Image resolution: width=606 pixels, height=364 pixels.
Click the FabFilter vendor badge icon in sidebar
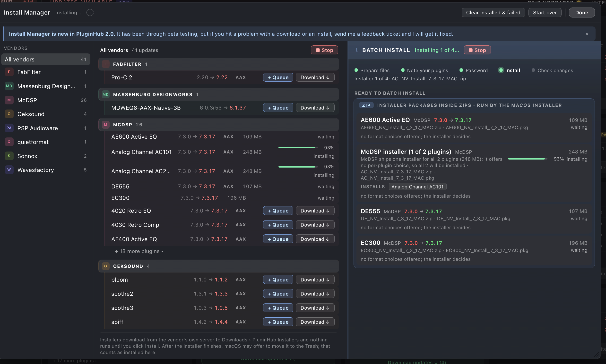coord(9,72)
